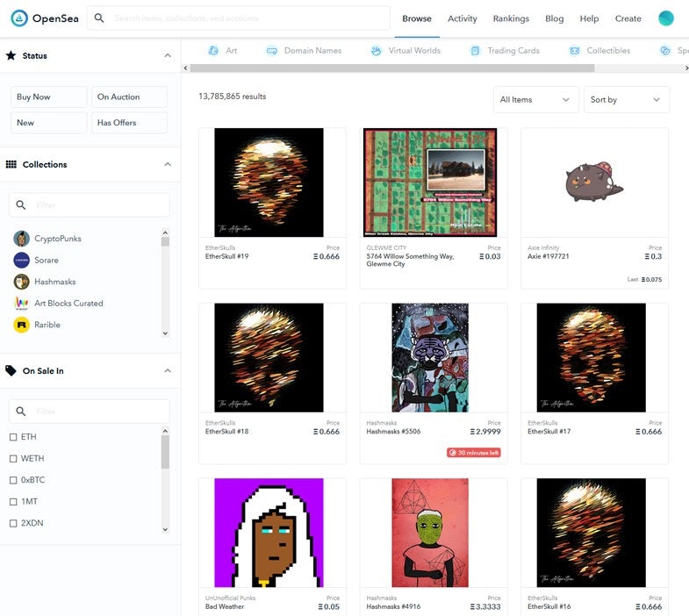Click the OpenSea logo icon
Viewport: 689px width, 616px height.
(x=18, y=18)
